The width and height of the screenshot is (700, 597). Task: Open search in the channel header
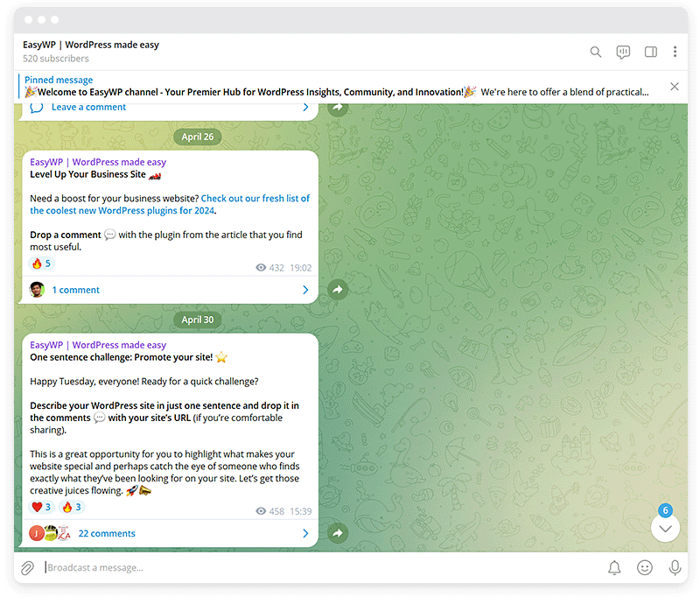coord(596,52)
